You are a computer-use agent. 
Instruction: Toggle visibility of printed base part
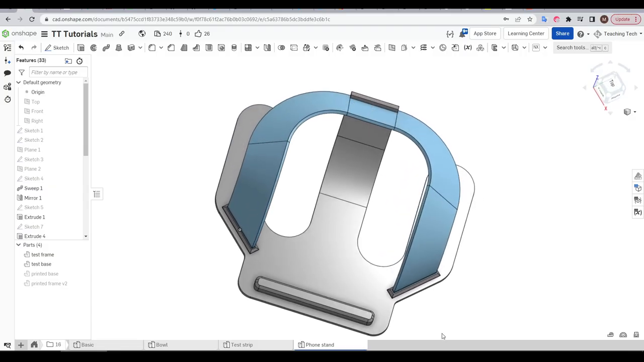point(27,274)
